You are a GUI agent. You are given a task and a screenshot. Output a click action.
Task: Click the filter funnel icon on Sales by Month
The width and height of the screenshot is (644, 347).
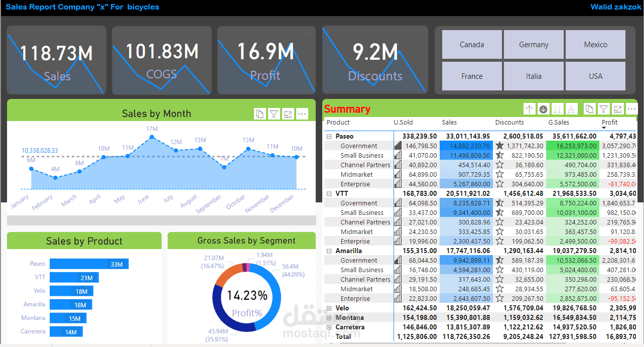point(274,114)
